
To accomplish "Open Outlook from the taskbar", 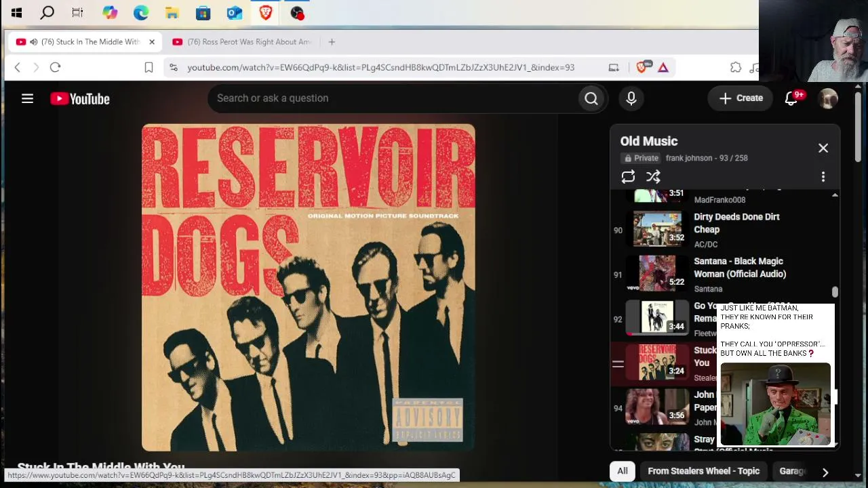I will (235, 12).
